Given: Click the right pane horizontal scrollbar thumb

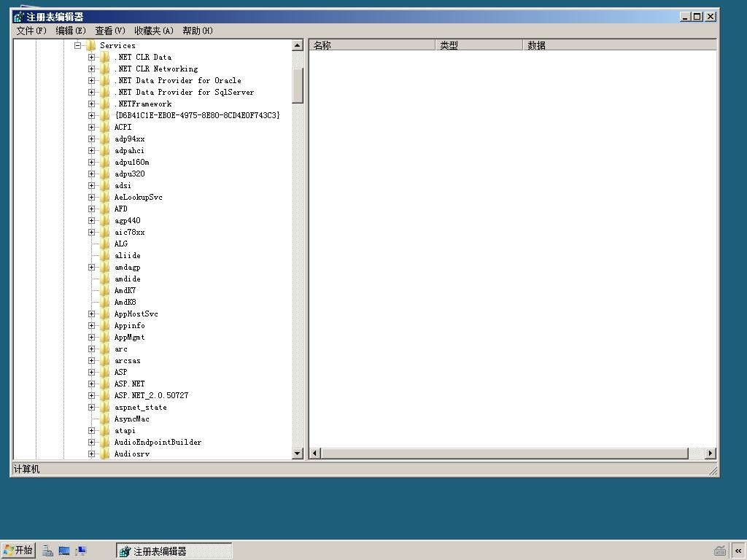Looking at the screenshot, I should pos(505,454).
